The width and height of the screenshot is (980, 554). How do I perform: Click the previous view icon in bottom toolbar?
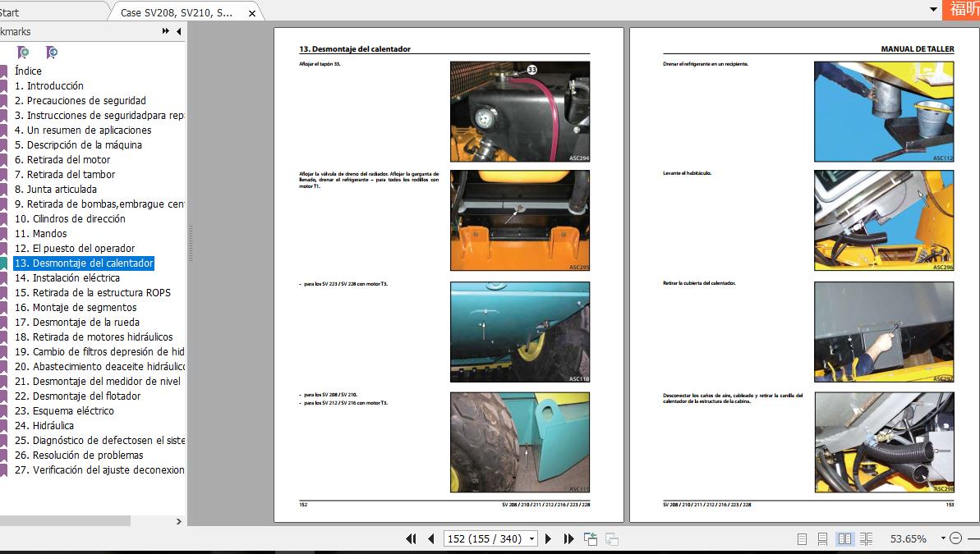coord(591,539)
